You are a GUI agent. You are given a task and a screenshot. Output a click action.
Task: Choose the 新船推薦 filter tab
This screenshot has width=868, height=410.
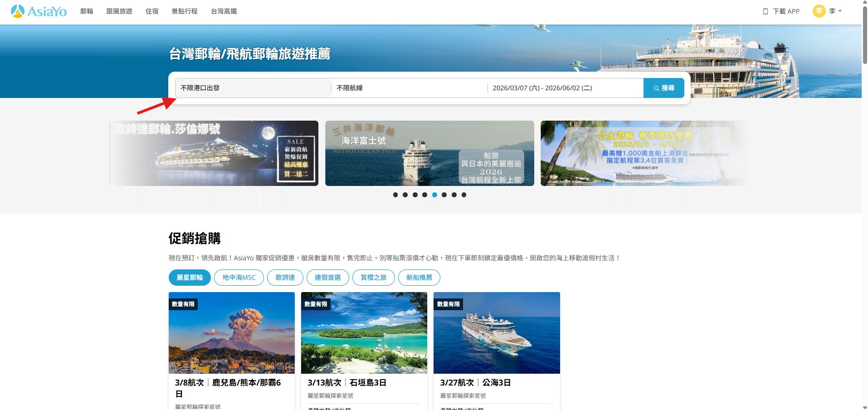[419, 278]
